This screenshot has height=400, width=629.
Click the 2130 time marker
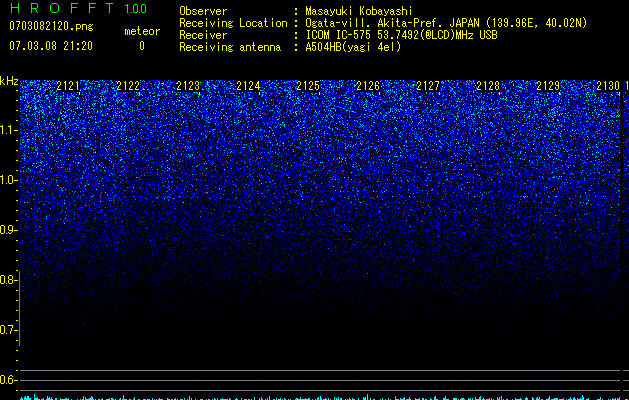pyautogui.click(x=608, y=86)
